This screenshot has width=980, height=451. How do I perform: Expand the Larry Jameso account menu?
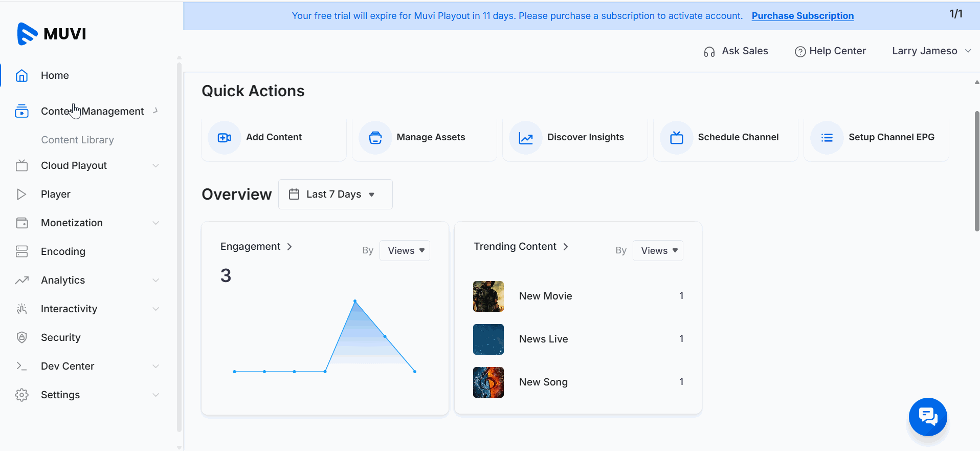931,51
